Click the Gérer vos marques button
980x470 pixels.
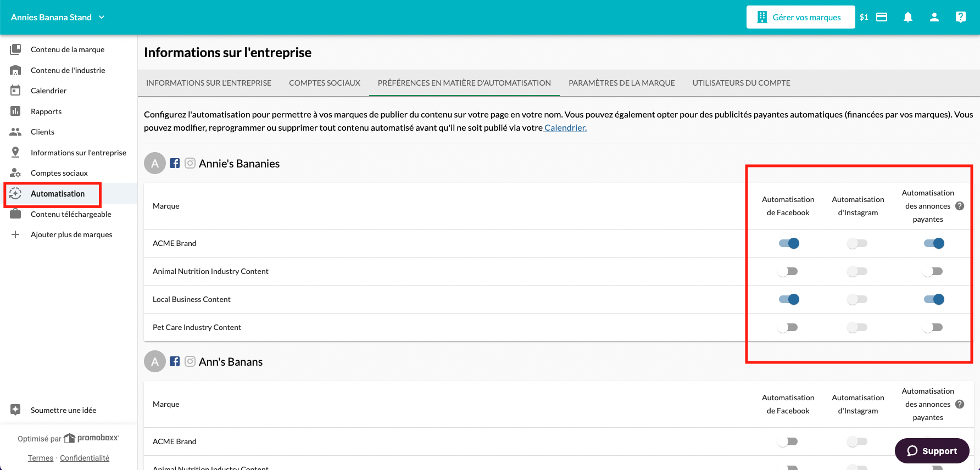pos(800,17)
